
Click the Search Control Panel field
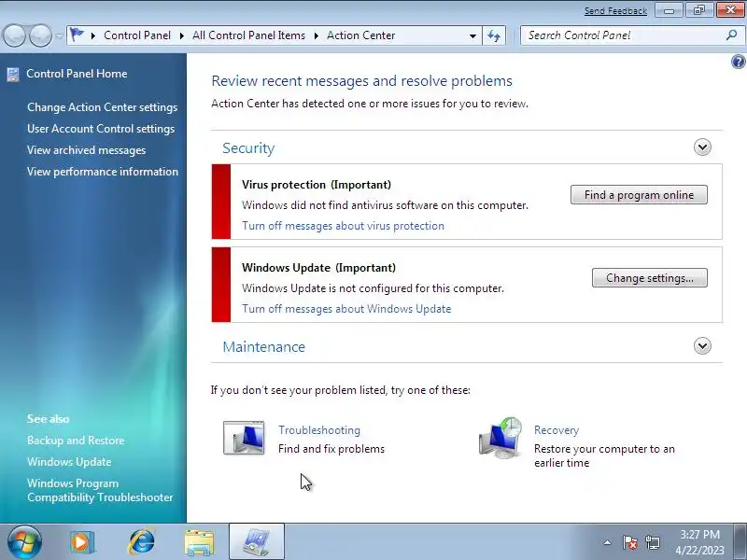(x=624, y=35)
